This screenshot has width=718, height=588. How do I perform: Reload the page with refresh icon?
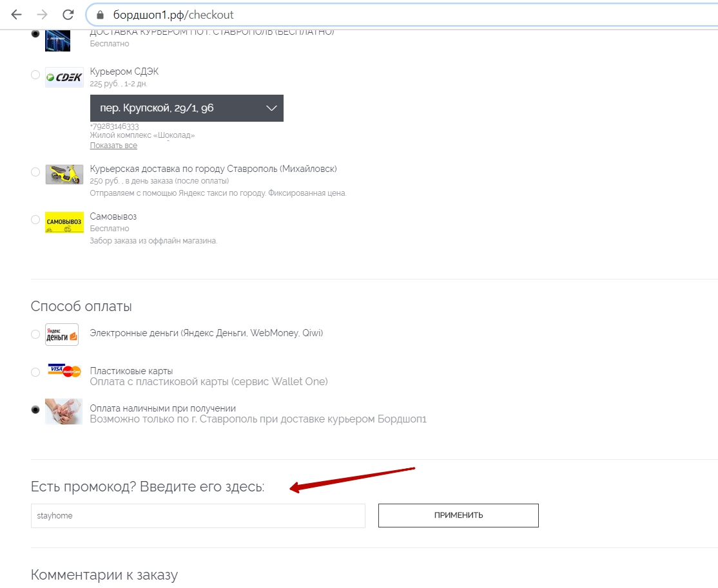tap(68, 14)
